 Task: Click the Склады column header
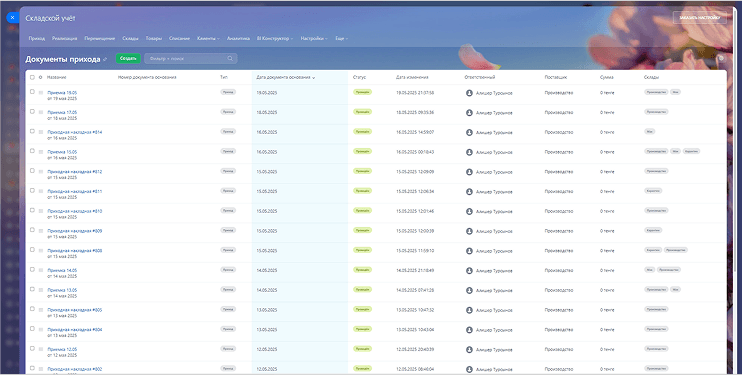tap(651, 77)
